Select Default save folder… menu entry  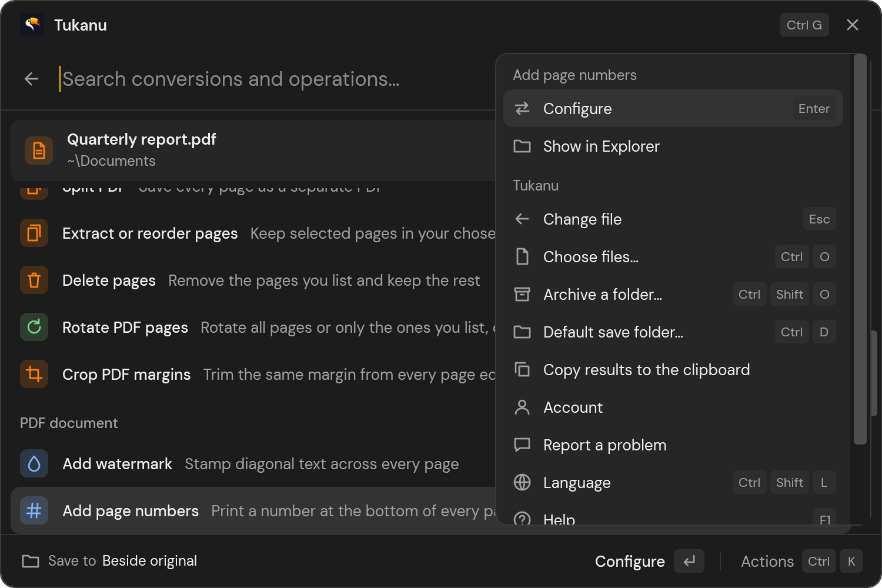[x=673, y=332]
